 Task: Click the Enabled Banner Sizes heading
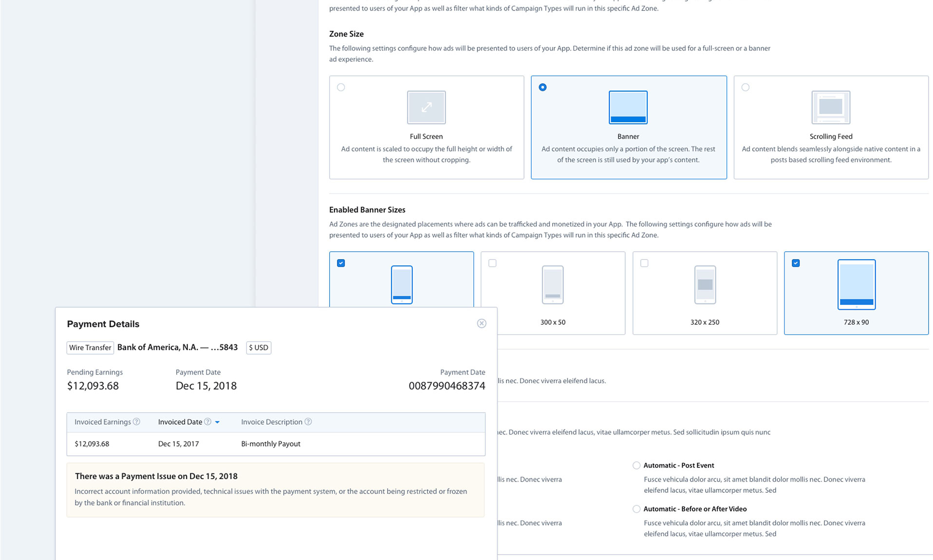[367, 210]
